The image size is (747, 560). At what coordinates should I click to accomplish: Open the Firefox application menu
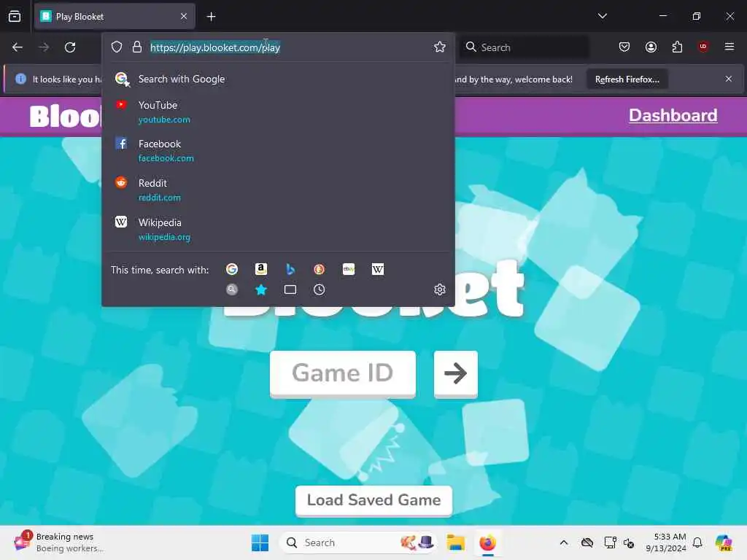[729, 47]
